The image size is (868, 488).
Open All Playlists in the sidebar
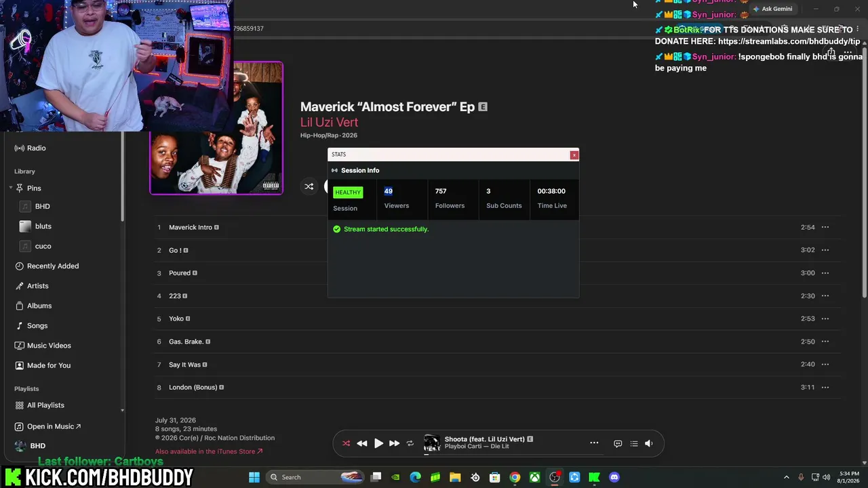click(45, 405)
